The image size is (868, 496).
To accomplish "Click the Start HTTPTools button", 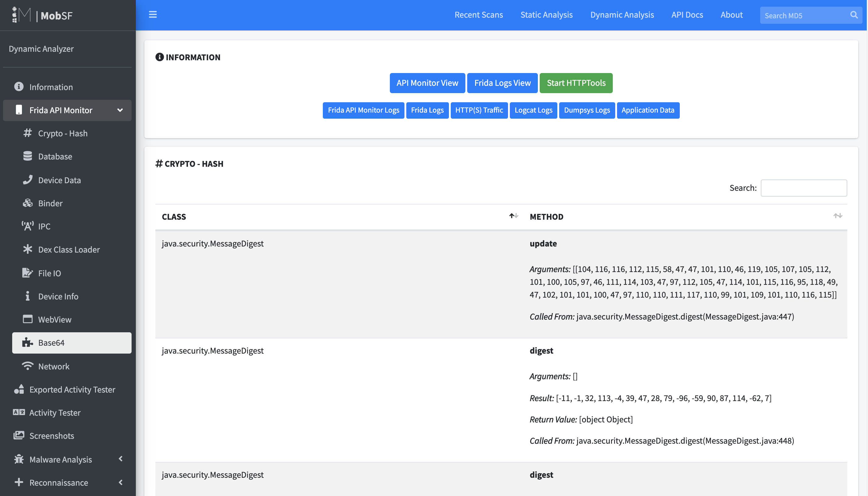I will [576, 83].
